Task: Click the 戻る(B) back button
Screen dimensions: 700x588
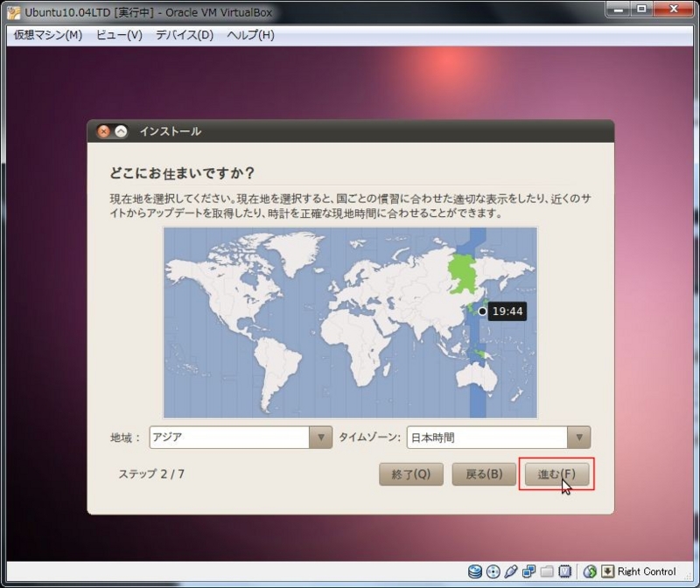Action: point(484,474)
